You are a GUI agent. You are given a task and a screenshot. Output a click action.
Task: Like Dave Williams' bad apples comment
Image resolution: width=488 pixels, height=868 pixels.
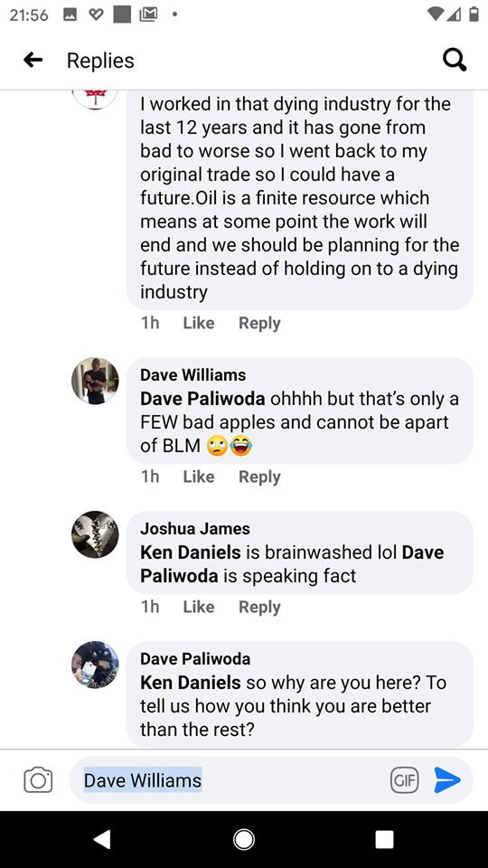tap(199, 476)
